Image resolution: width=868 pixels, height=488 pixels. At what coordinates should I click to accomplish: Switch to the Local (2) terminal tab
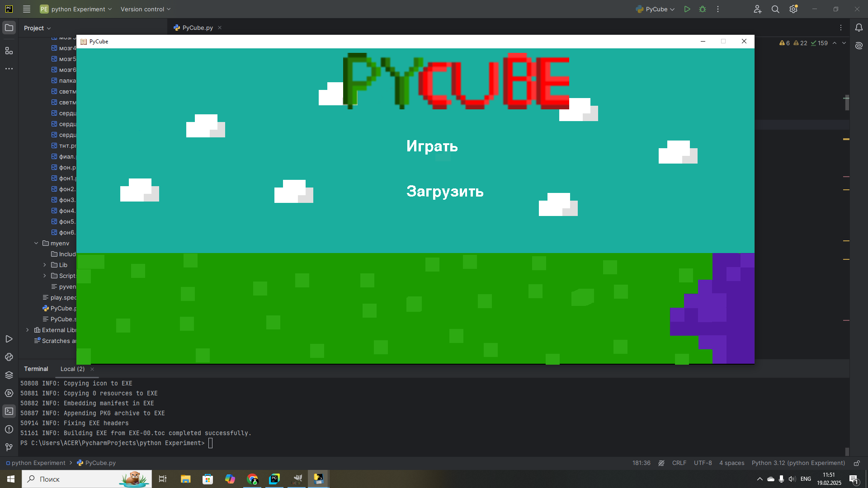point(72,369)
